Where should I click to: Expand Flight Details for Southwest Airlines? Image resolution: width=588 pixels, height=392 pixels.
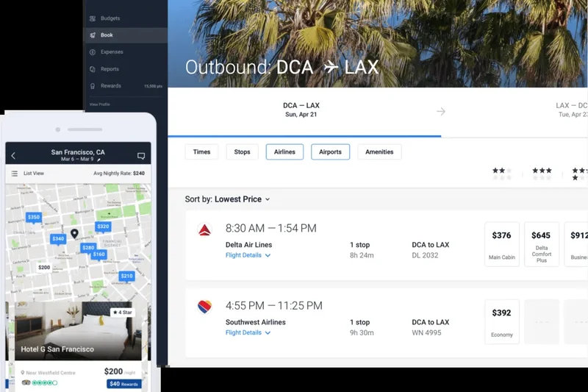pyautogui.click(x=248, y=332)
